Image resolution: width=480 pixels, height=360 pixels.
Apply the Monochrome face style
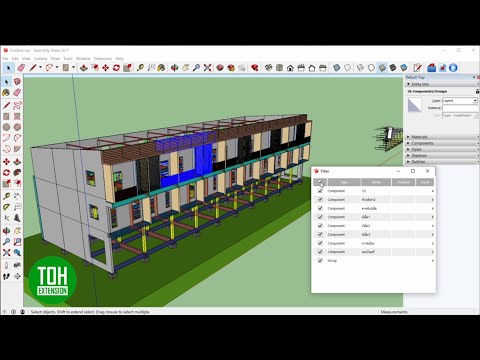point(404,68)
